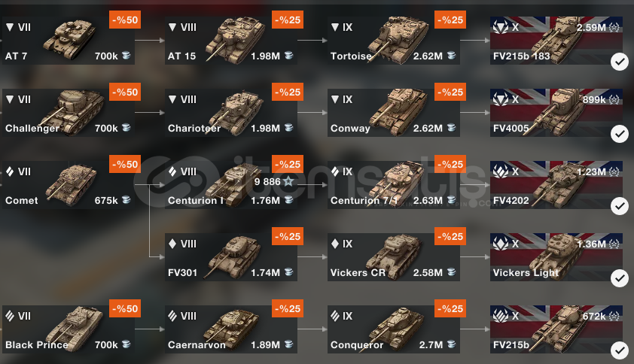The image size is (634, 364).
Task: Select the Centurion 7/1 tank card
Action: pos(393,184)
